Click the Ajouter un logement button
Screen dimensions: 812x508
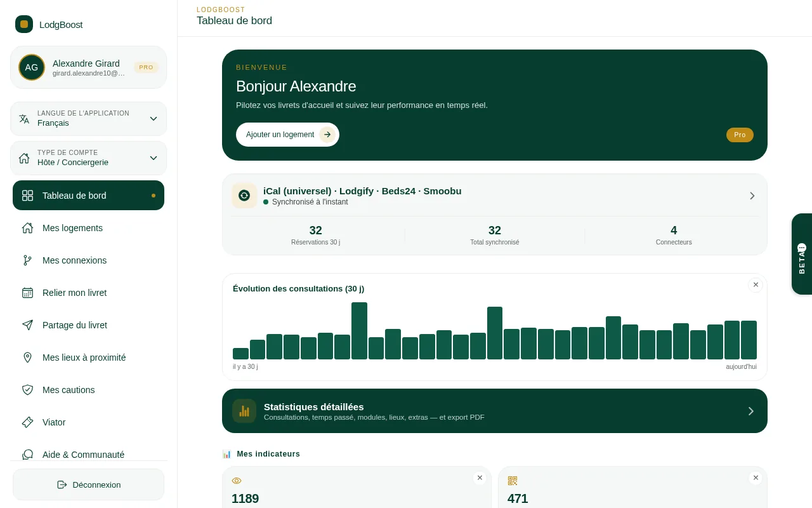pyautogui.click(x=287, y=135)
